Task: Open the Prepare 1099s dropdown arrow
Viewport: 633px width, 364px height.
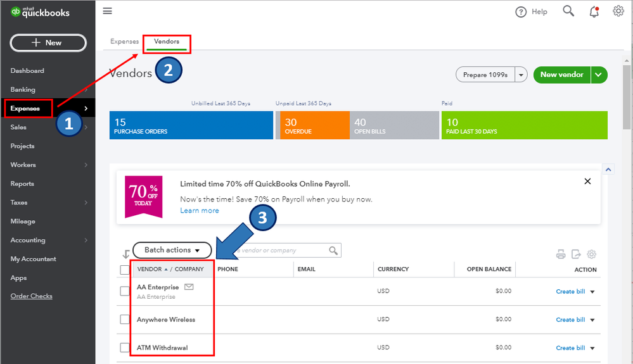Action: pos(521,75)
